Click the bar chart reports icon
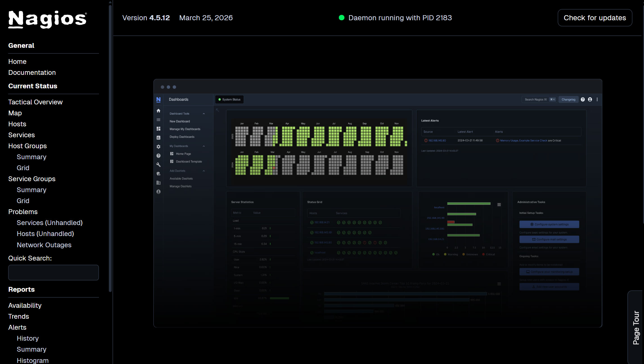The height and width of the screenshot is (364, 644). tap(158, 138)
